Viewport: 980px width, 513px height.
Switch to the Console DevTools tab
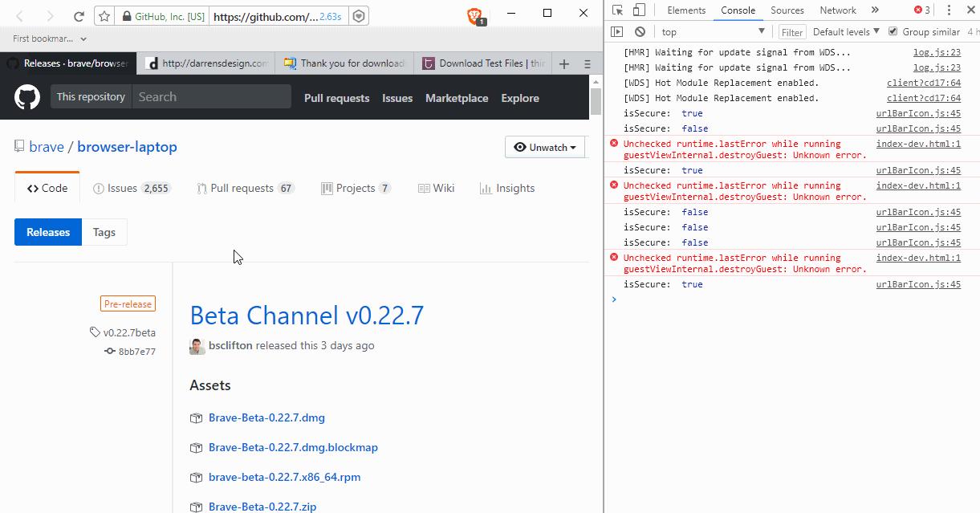[738, 10]
